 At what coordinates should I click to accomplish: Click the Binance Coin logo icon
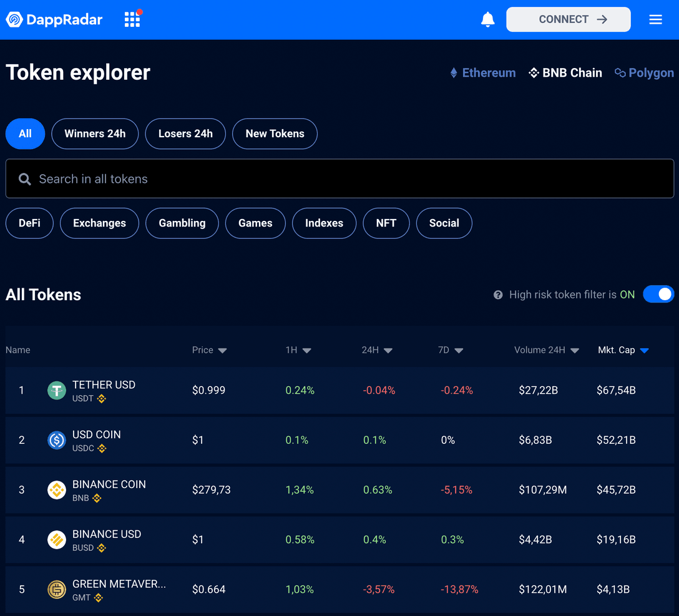56,490
